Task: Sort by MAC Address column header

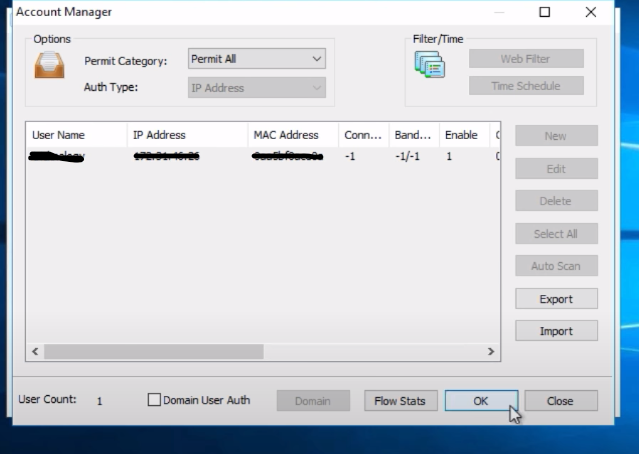Action: coord(293,135)
